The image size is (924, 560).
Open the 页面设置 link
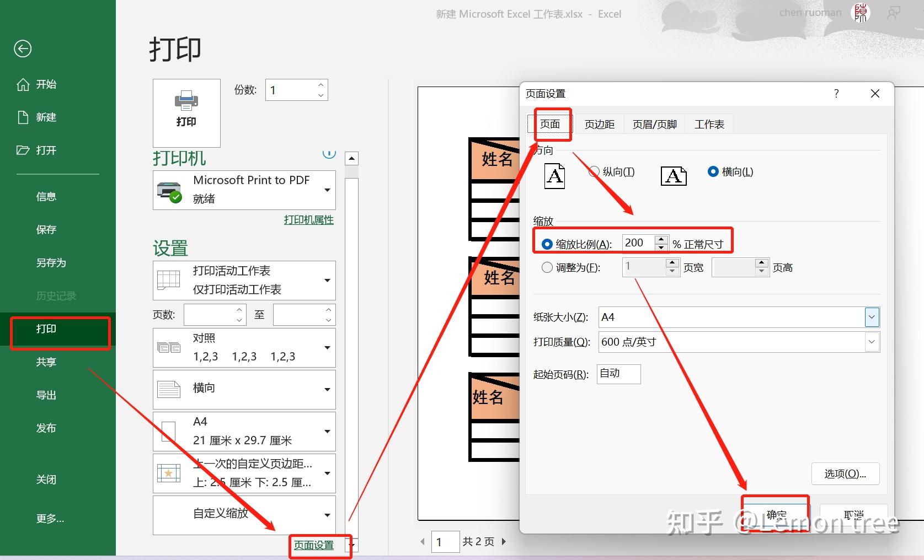click(314, 545)
